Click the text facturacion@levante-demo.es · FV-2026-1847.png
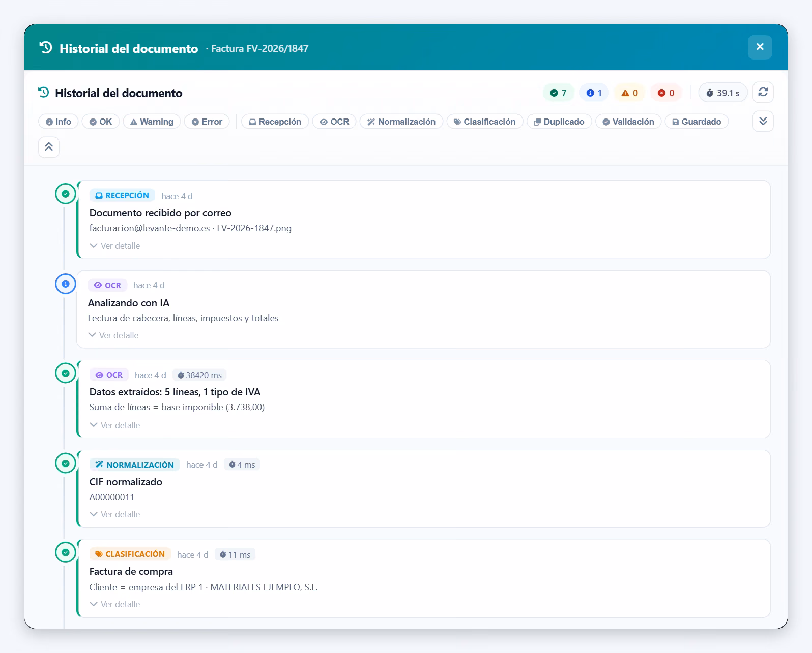This screenshot has width=812, height=653. (x=190, y=228)
